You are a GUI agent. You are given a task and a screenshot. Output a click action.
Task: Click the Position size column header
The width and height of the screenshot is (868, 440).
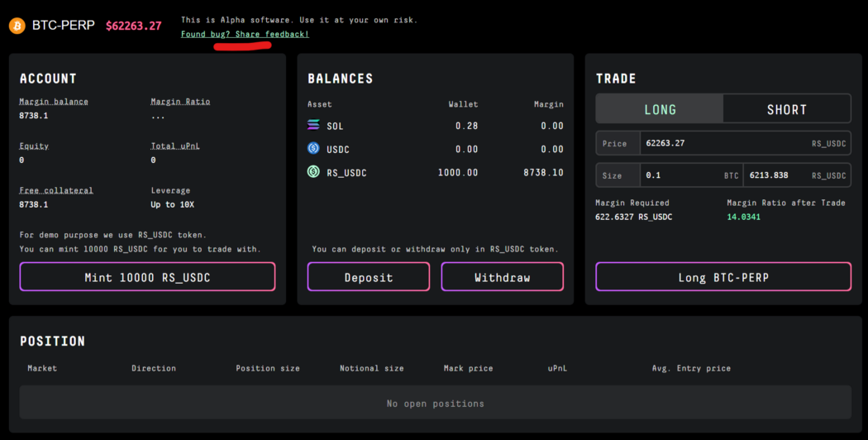(x=268, y=368)
